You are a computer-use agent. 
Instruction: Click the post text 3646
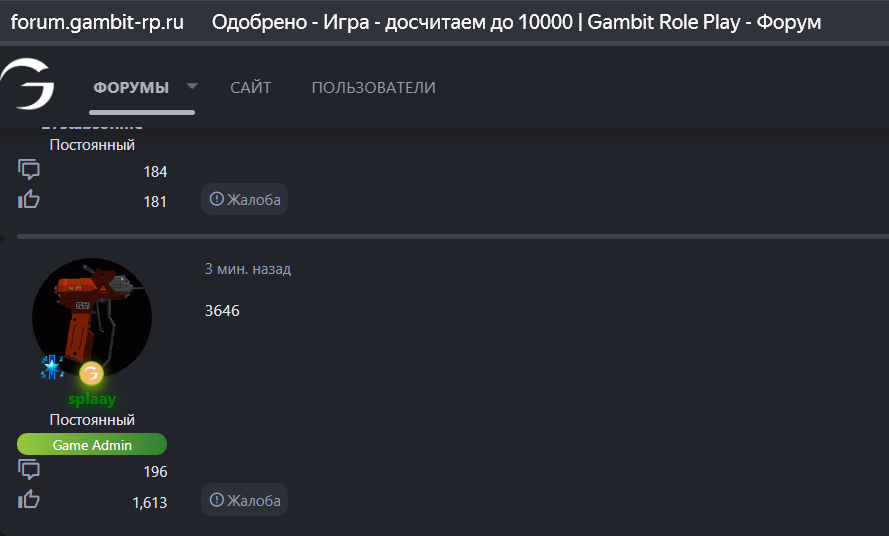[x=222, y=311]
